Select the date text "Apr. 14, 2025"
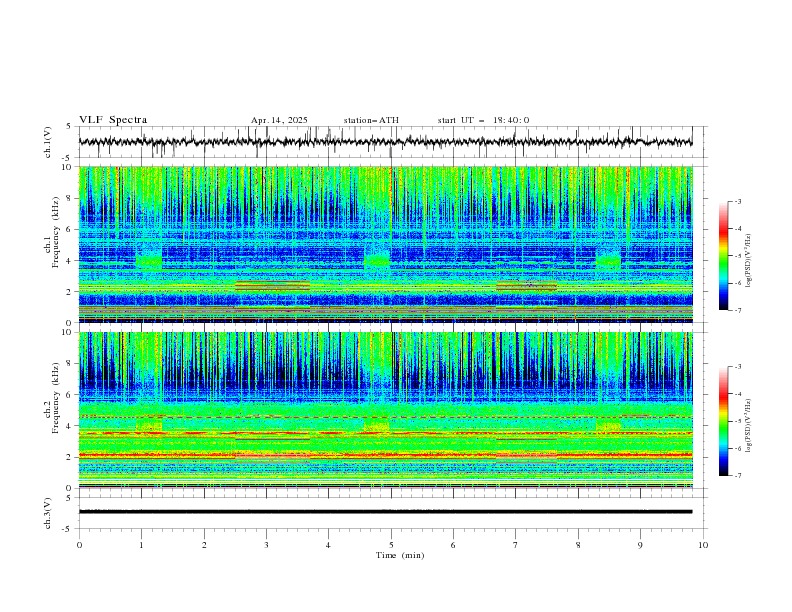The height and width of the screenshot is (612, 792). tap(279, 120)
